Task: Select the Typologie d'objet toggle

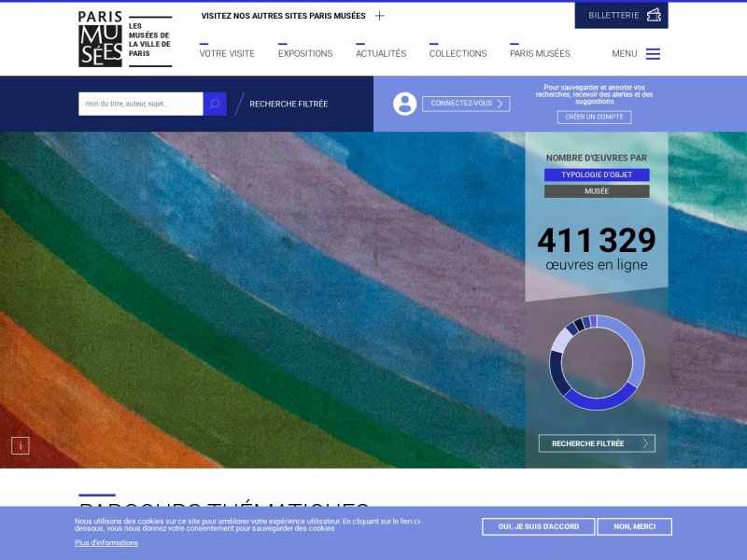Action: tap(597, 175)
